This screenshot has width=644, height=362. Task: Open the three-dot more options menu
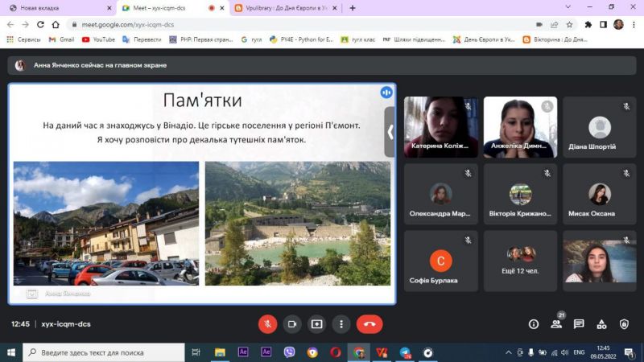[341, 324]
